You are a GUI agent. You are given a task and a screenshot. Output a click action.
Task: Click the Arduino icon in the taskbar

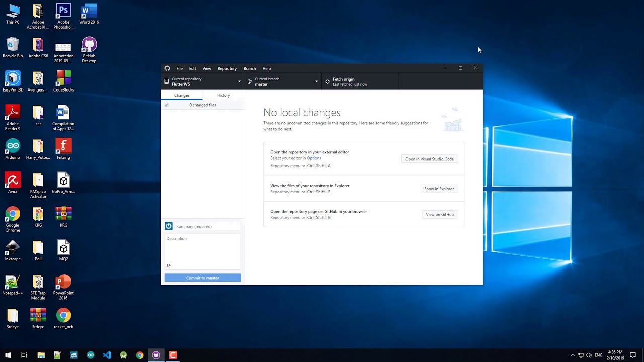point(90,355)
